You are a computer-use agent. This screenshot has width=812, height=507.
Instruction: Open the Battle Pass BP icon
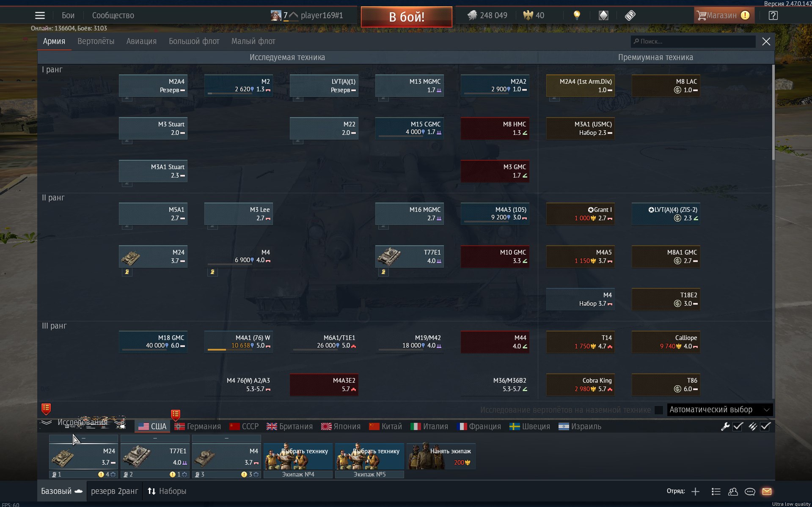(630, 16)
